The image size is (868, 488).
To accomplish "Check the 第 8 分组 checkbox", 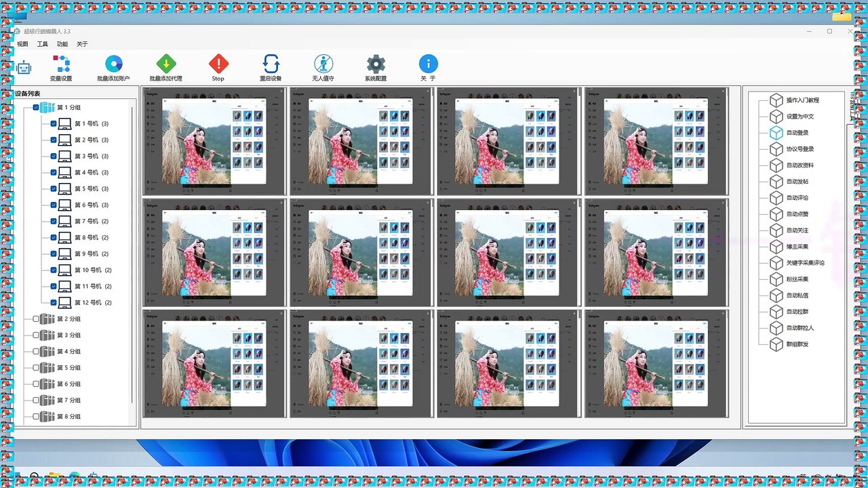I will pos(37,417).
